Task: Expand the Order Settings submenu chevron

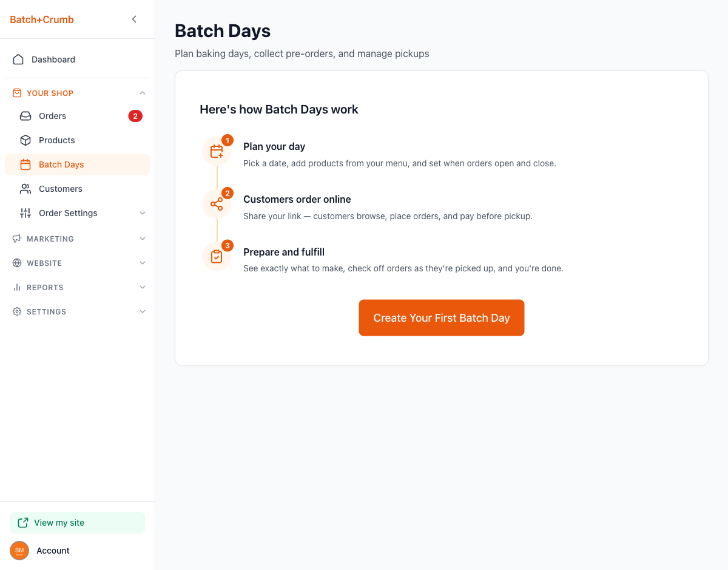Action: coord(143,213)
